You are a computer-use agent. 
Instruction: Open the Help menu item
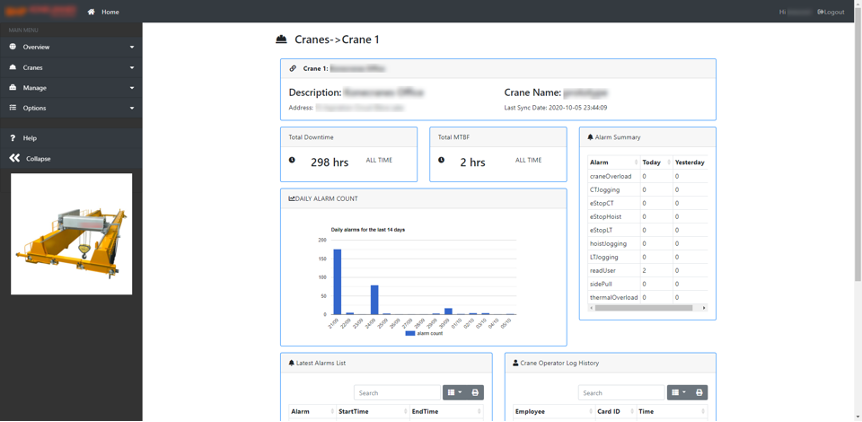pyautogui.click(x=30, y=138)
